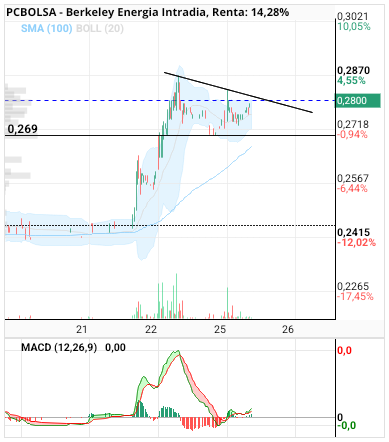
Task: Click the 10,05% axis percentage
Action: click(x=354, y=26)
